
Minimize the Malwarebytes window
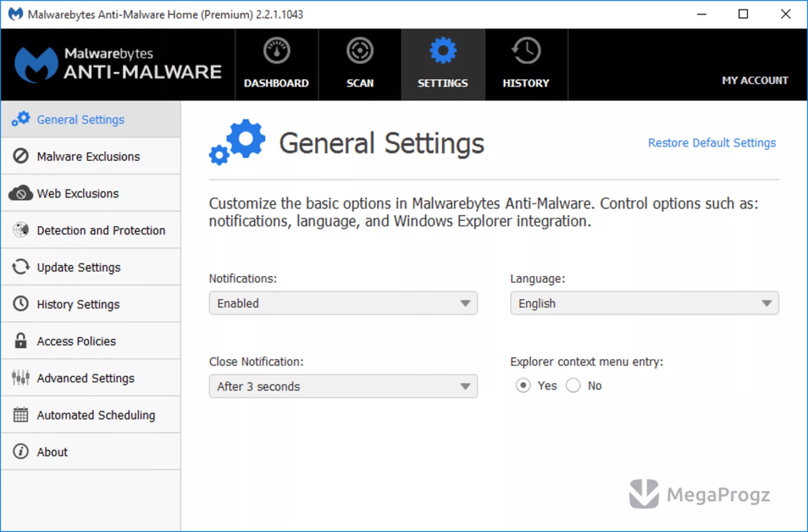coord(702,14)
